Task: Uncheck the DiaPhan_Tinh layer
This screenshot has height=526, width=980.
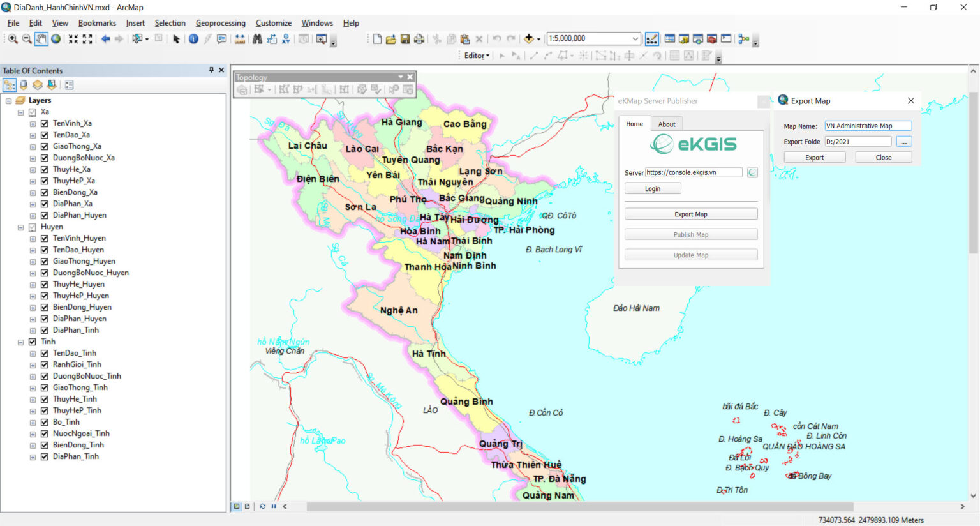Action: pyautogui.click(x=44, y=456)
